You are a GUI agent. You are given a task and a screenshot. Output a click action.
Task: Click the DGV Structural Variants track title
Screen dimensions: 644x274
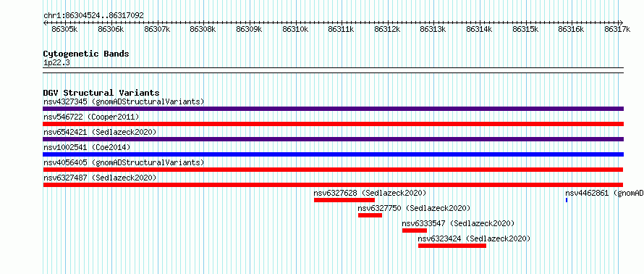[x=101, y=93]
